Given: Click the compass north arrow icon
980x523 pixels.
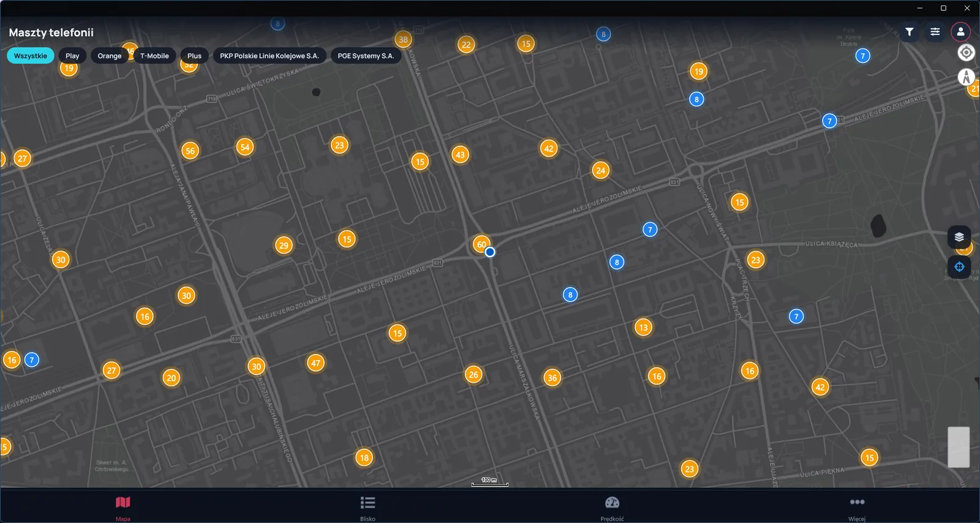Looking at the screenshot, I should click(966, 77).
